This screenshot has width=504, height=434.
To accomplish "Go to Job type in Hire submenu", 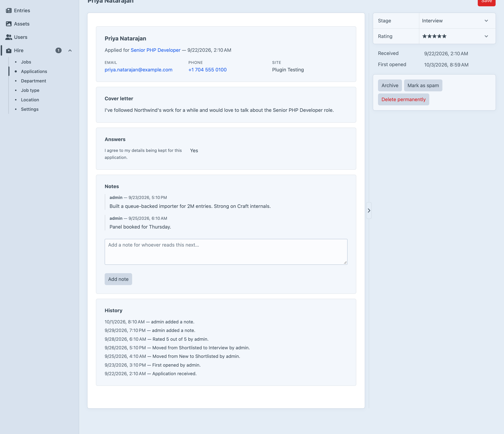I will point(30,90).
